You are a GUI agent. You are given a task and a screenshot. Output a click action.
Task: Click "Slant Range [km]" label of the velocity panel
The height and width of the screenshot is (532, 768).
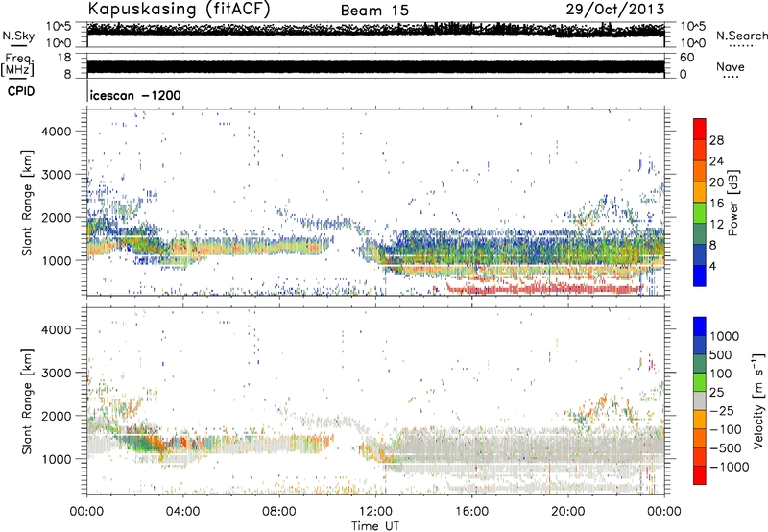point(27,400)
